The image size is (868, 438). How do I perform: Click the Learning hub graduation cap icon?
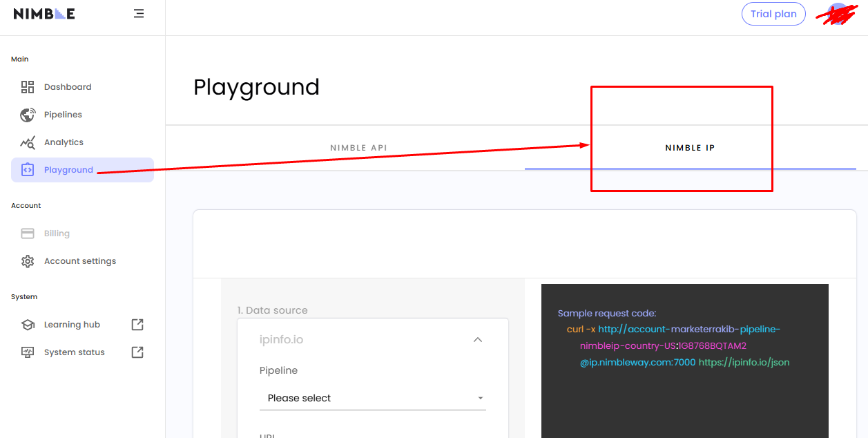pos(28,325)
